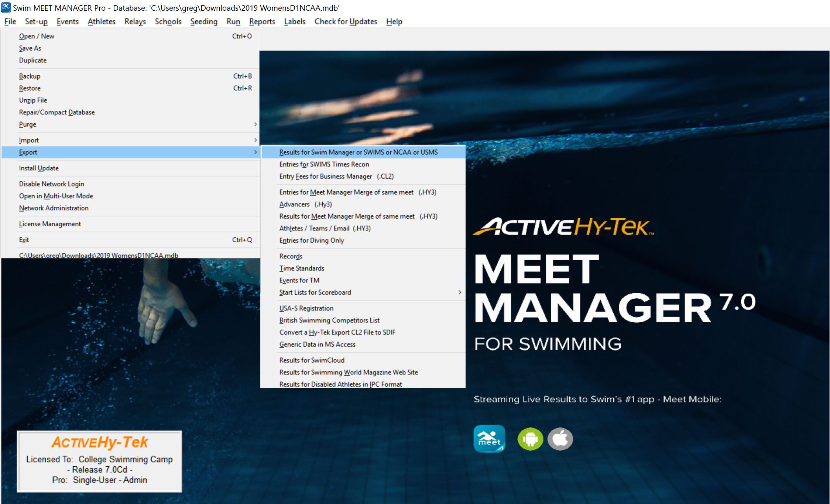Select Entries for Meet Manager Merge (.HY3)
The height and width of the screenshot is (504, 830).
pos(363,192)
